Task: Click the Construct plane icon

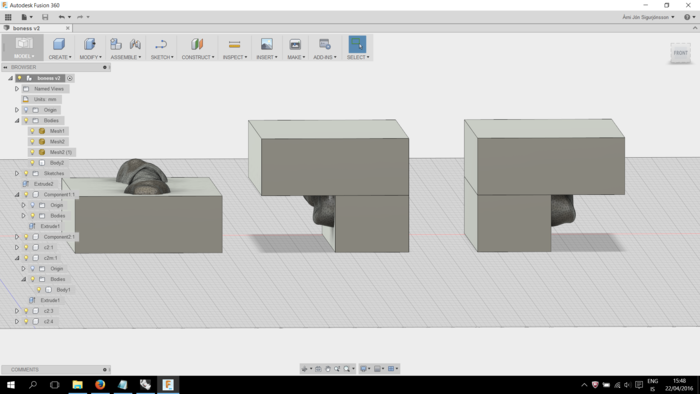Action: point(197,44)
